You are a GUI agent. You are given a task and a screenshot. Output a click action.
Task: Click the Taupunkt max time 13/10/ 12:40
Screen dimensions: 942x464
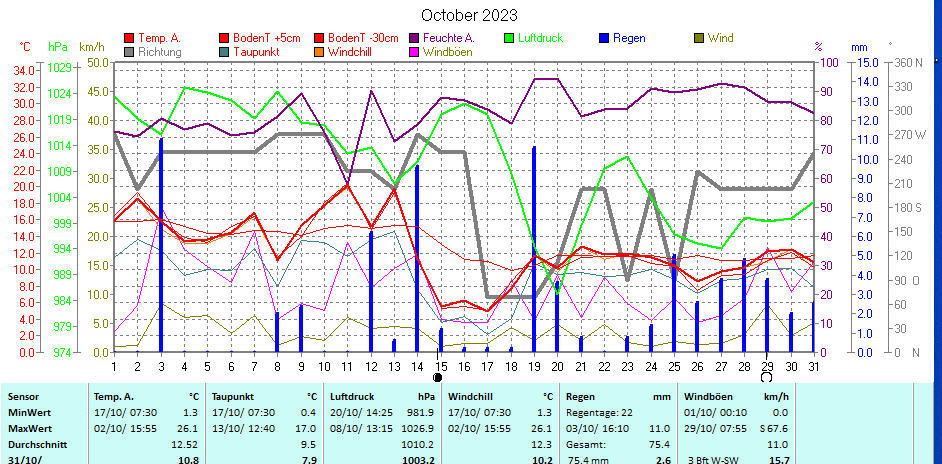click(245, 429)
